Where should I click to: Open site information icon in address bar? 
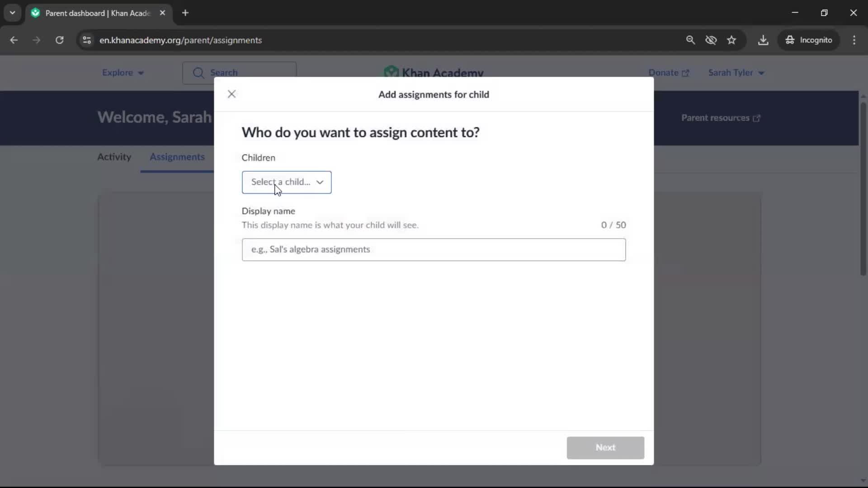click(x=87, y=40)
